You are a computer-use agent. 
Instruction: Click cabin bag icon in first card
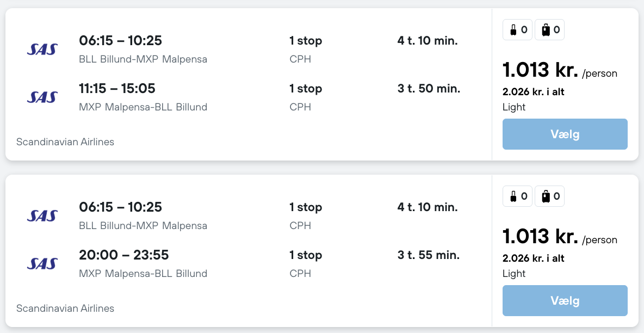(x=513, y=30)
